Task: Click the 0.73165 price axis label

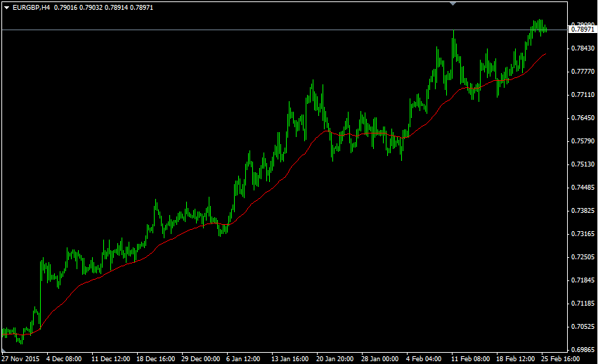Action: (x=583, y=234)
